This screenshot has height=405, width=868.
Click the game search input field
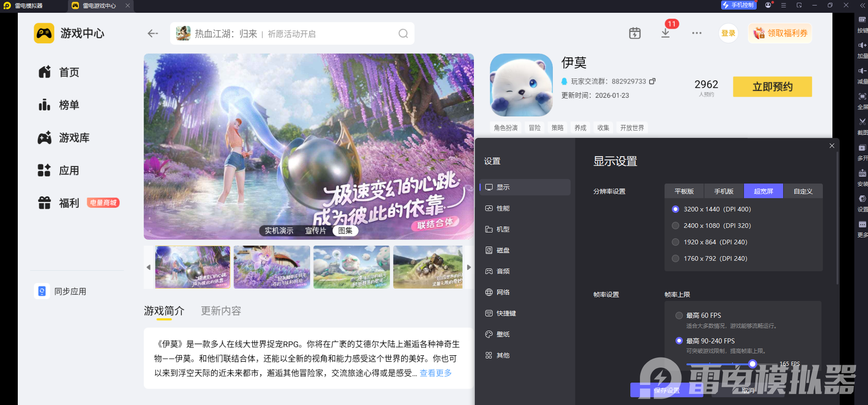(x=292, y=33)
